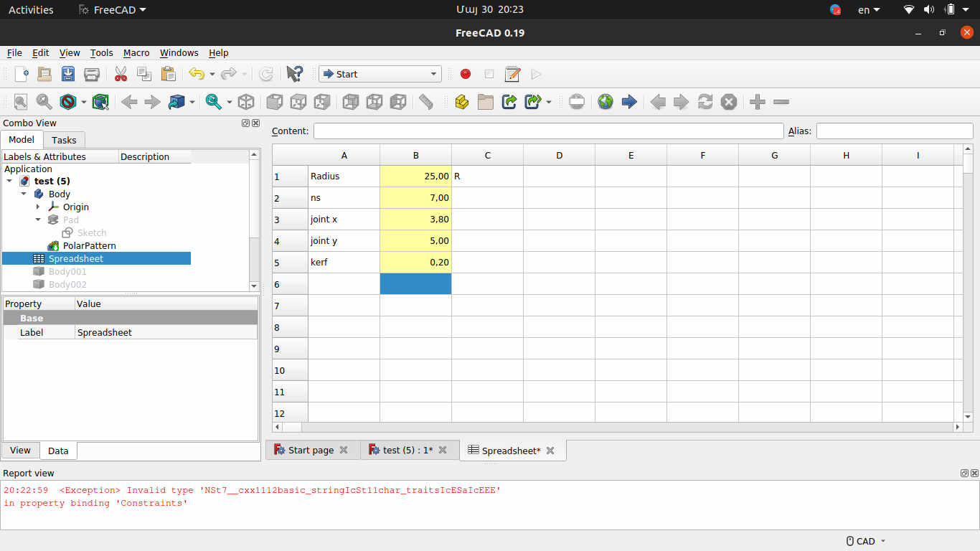The width and height of the screenshot is (980, 551).
Task: Click the Paste clipboard icon
Action: (x=168, y=74)
